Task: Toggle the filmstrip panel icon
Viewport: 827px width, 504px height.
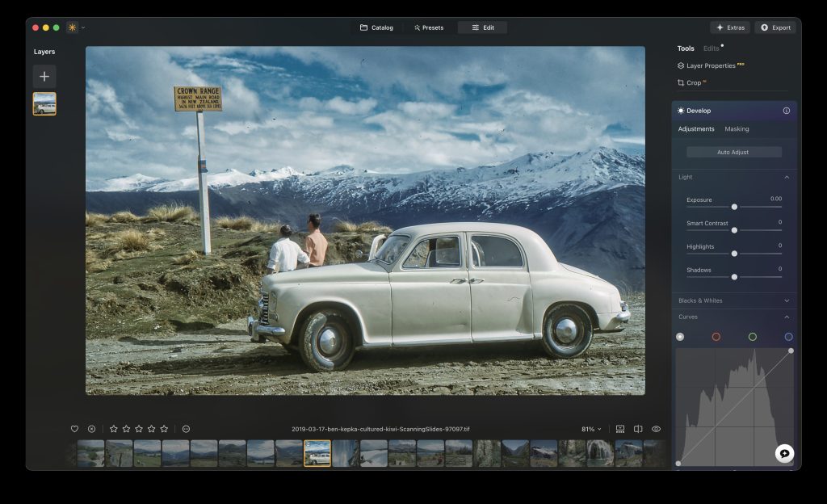Action: click(x=619, y=428)
